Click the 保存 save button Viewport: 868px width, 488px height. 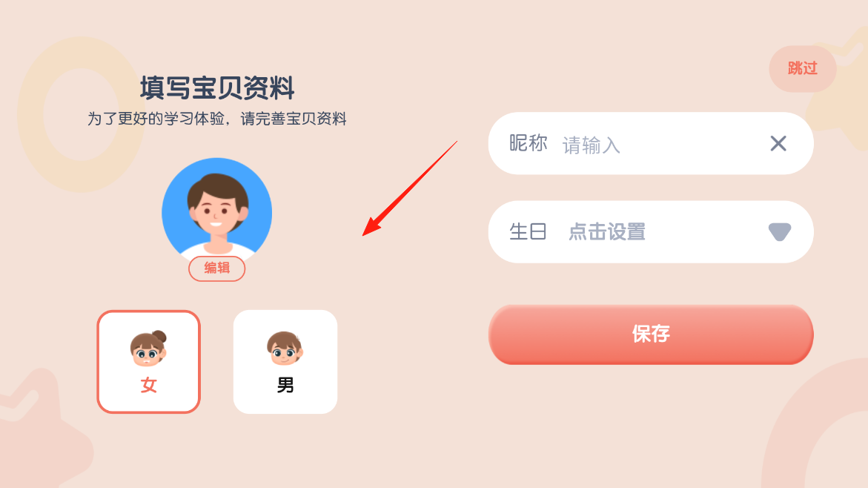click(x=651, y=334)
